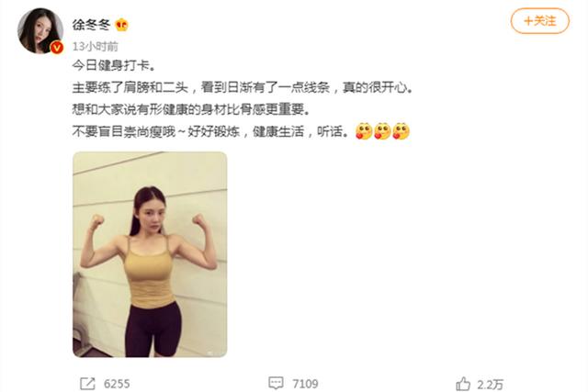Click the line mentioning 肩膀和二头
This screenshot has width=588, height=392.
[243, 88]
